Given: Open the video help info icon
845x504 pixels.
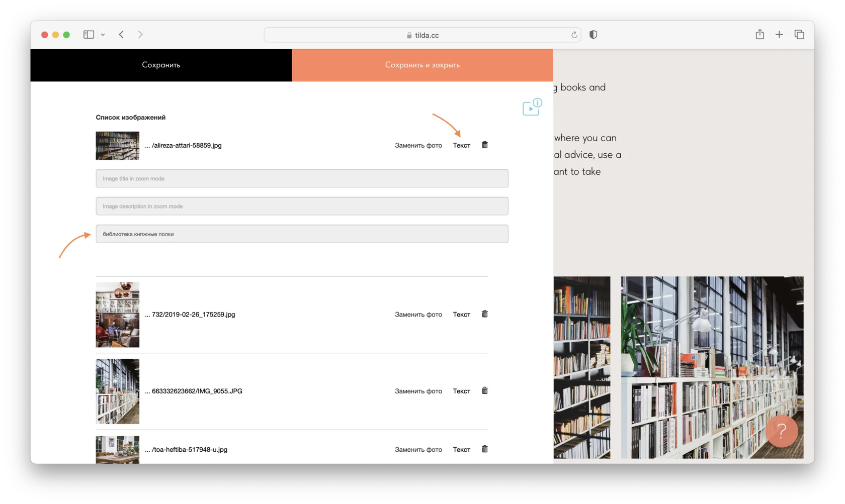Looking at the screenshot, I should [x=532, y=107].
